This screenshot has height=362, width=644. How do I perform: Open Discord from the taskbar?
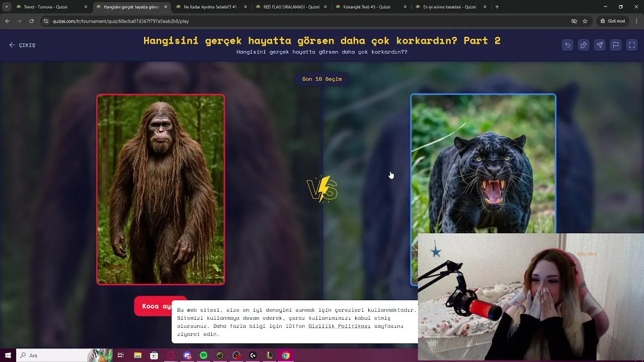point(187,355)
